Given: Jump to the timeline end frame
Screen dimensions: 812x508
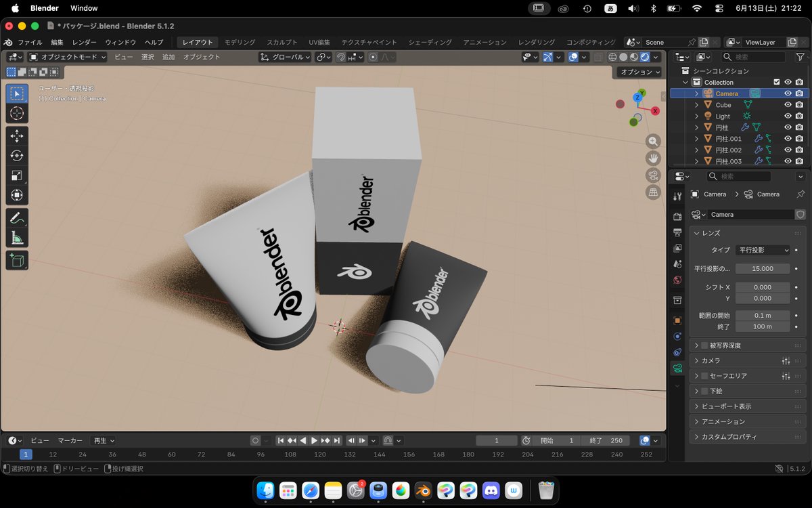Looking at the screenshot, I should click(x=337, y=440).
